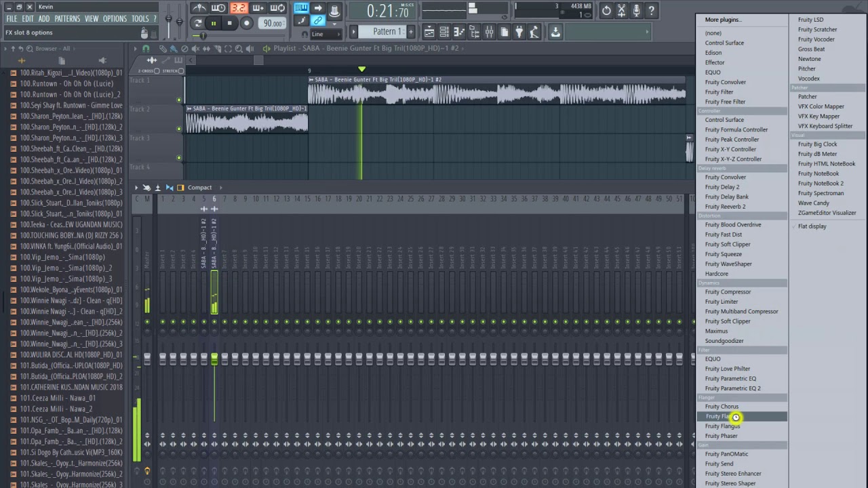
Task: Click the stop button in the transport
Action: pyautogui.click(x=229, y=23)
